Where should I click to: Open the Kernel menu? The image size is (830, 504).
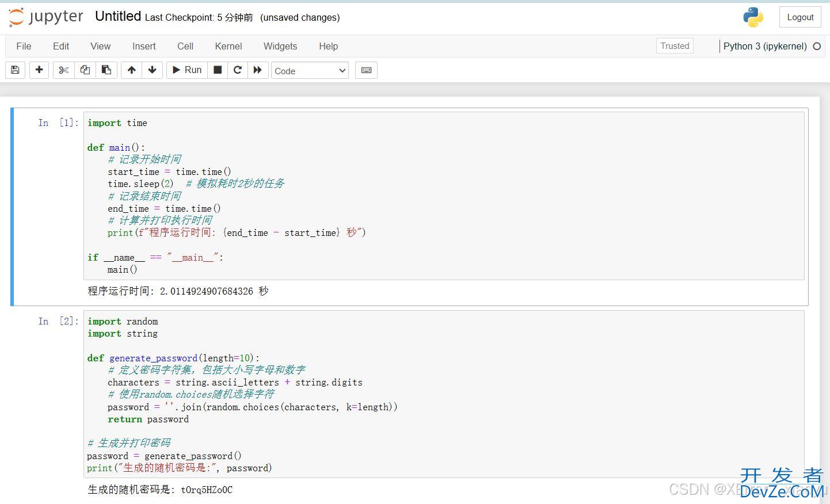(x=229, y=46)
